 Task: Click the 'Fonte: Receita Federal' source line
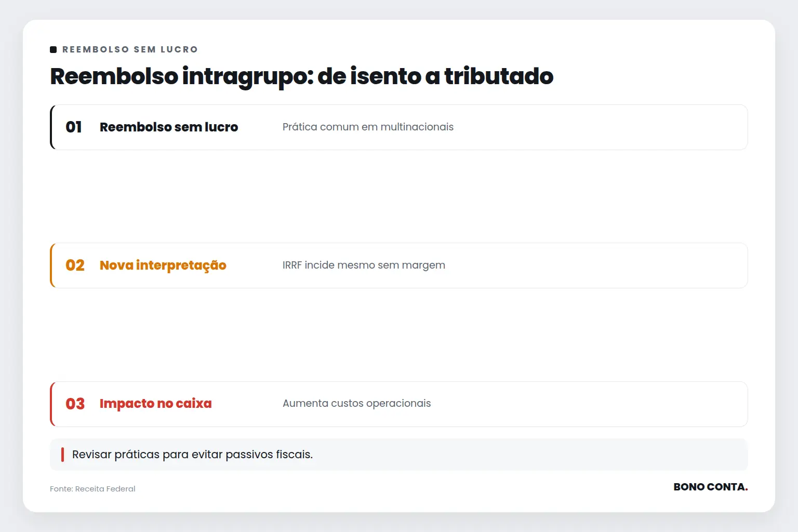(92, 489)
